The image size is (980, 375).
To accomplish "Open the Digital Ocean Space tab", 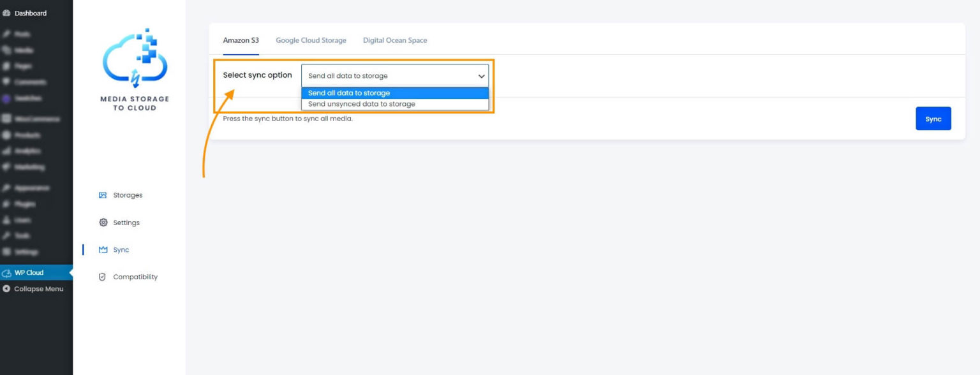I will coord(395,40).
